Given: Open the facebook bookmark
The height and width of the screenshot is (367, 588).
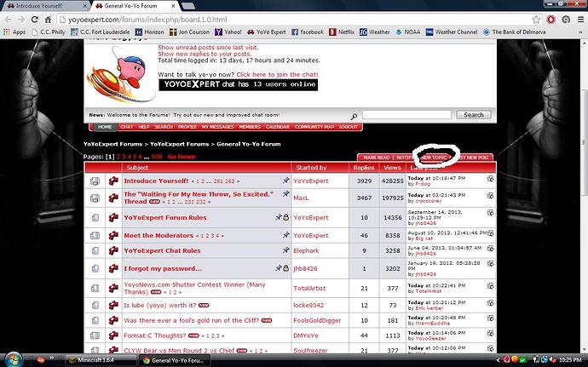Looking at the screenshot, I should 307,32.
